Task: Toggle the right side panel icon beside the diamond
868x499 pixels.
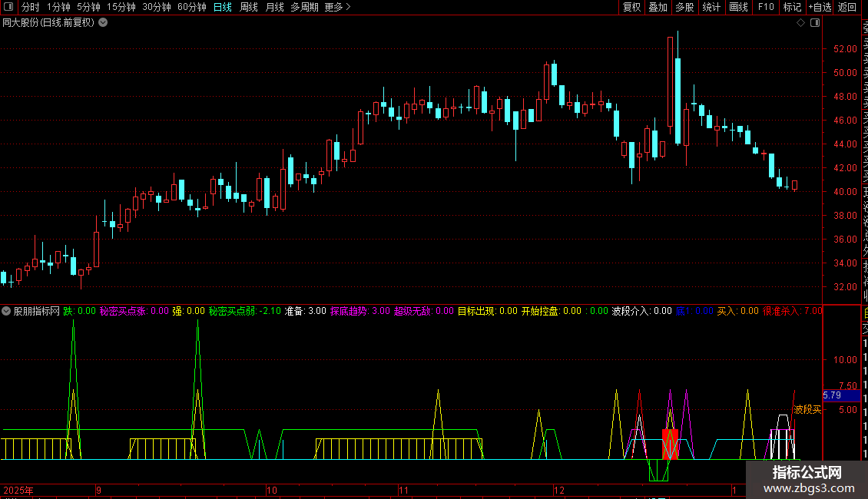Action: 815,23
